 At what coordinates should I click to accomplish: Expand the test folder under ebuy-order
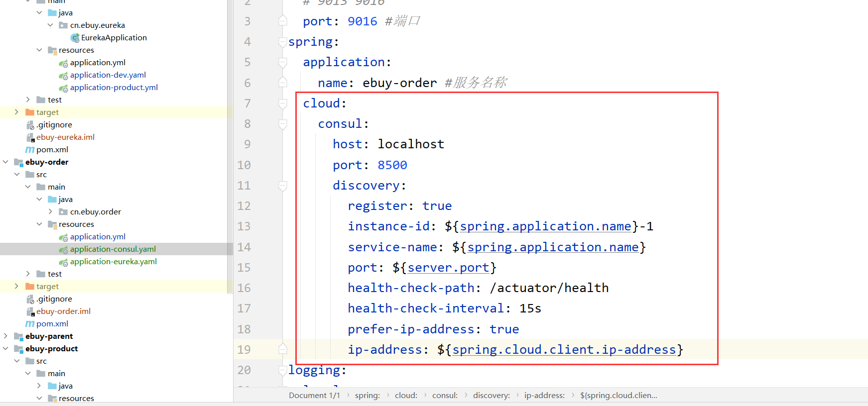click(x=28, y=274)
